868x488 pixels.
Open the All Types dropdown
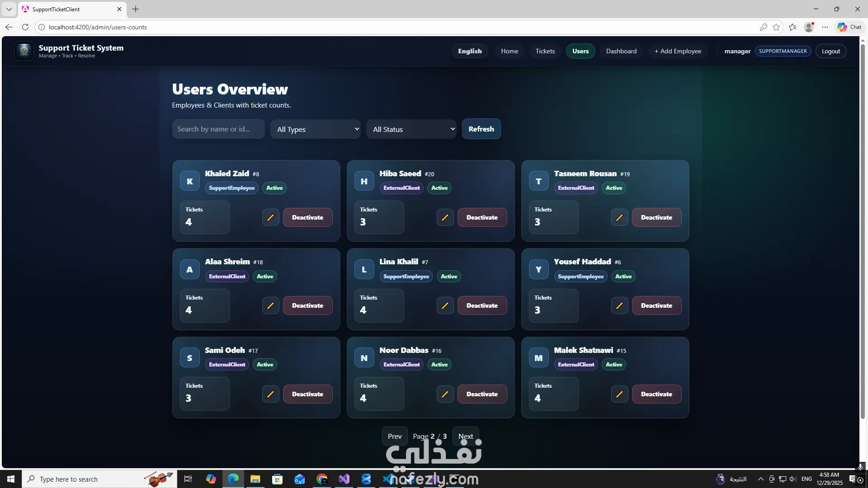316,129
